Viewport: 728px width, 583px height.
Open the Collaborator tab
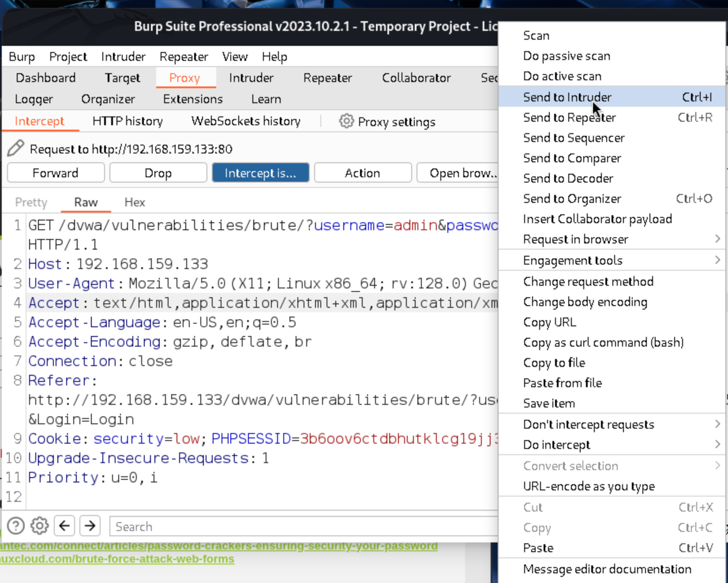[416, 78]
